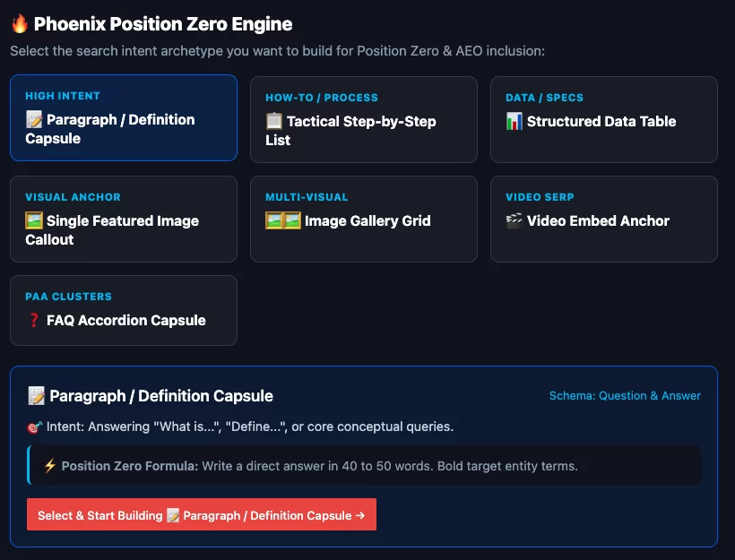
Task: Click red question mark icon on FAQ card
Action: [x=34, y=320]
